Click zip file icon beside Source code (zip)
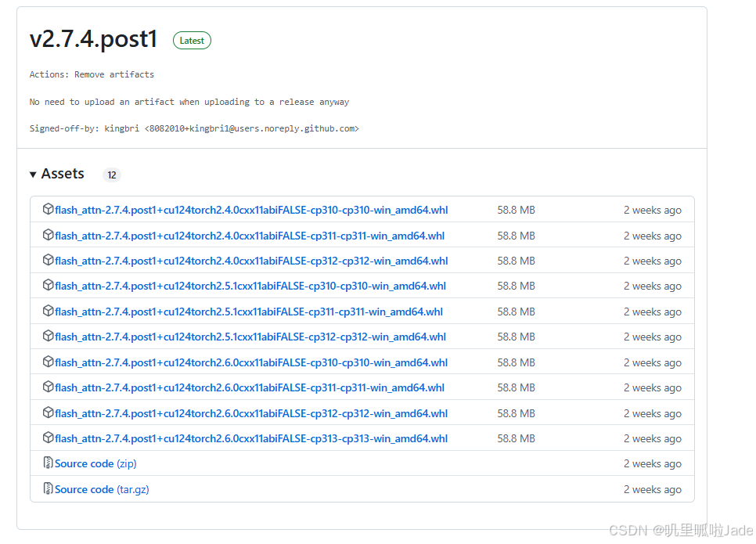Screen dimensions: 756x544 48,463
